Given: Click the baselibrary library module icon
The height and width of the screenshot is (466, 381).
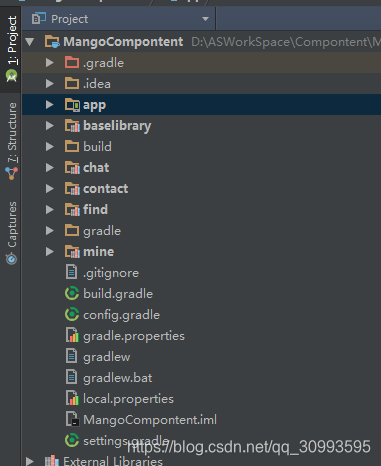Looking at the screenshot, I should [72, 126].
